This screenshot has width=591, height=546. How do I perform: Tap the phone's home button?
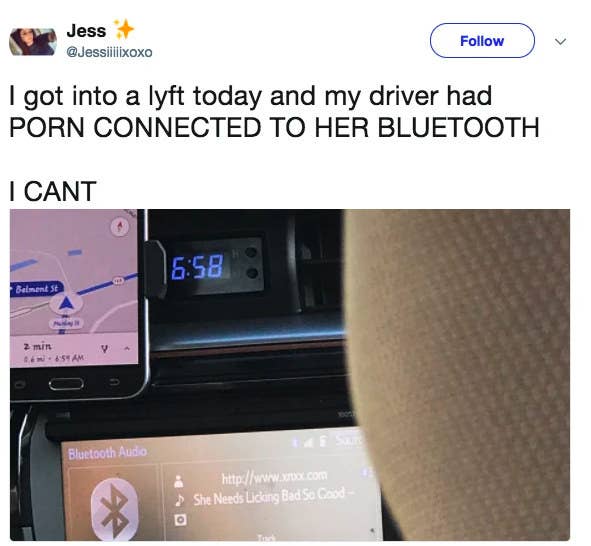66,384
